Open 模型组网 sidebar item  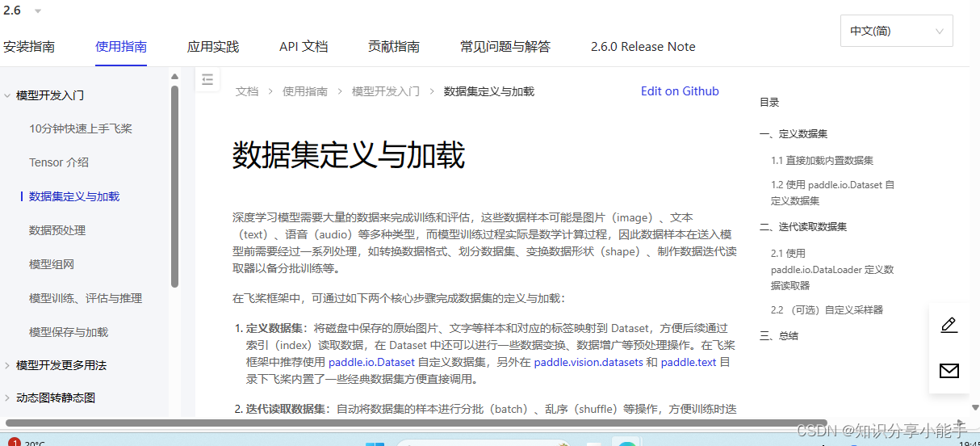coord(52,264)
